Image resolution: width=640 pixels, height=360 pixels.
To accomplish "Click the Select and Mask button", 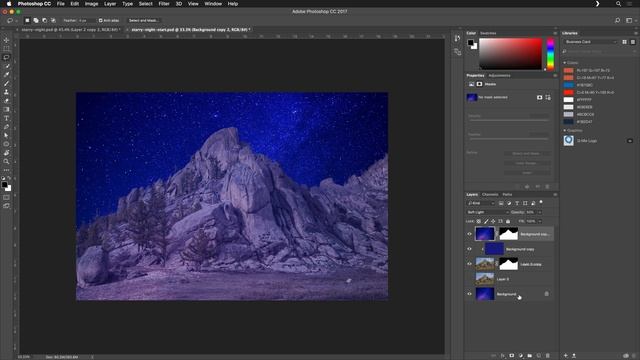I will pos(143,20).
